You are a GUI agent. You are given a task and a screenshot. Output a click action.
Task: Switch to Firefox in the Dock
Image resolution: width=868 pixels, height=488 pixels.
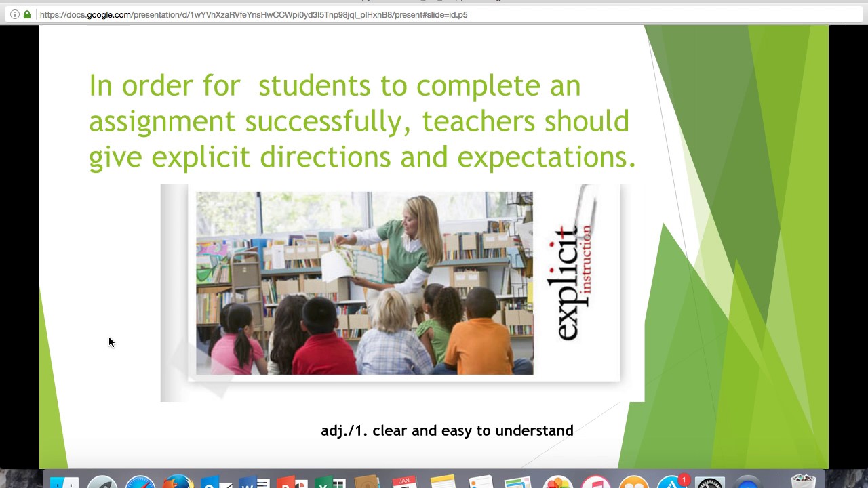click(178, 481)
